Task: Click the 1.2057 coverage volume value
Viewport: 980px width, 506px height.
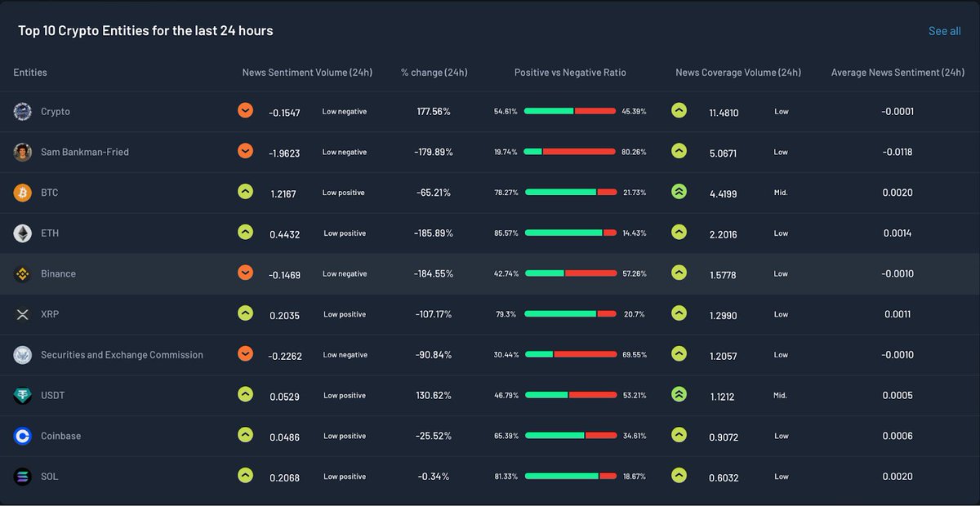Action: coord(724,356)
